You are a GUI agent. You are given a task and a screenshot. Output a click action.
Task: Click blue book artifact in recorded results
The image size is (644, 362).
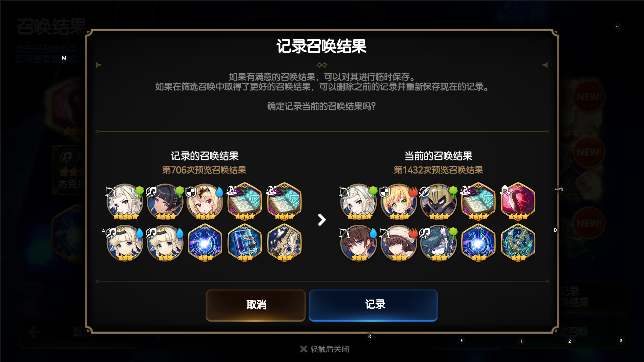(245, 243)
